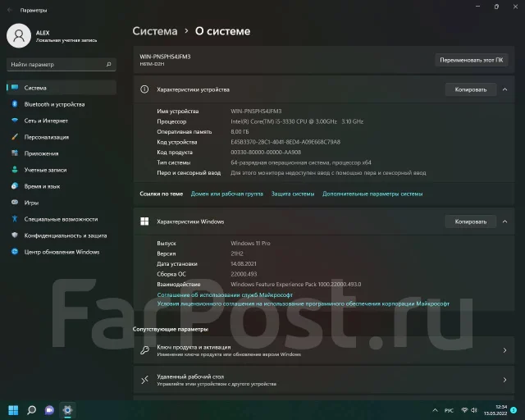Copy Windows specs with Копировать button
This screenshot has height=420, width=525.
click(x=470, y=221)
